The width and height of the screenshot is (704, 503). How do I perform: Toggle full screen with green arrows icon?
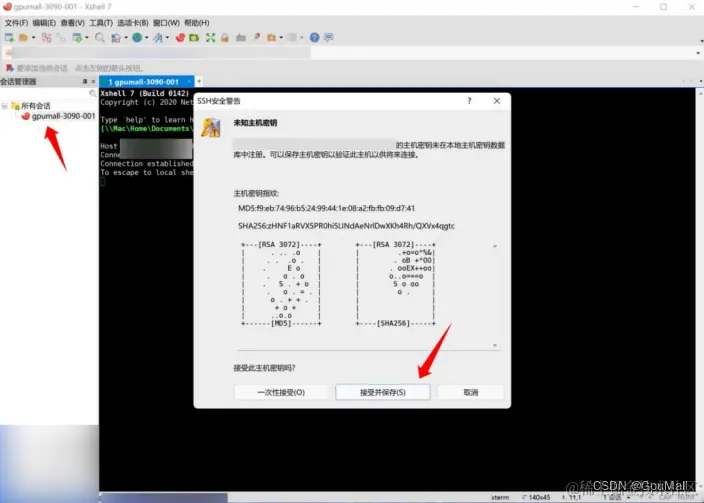coord(210,38)
